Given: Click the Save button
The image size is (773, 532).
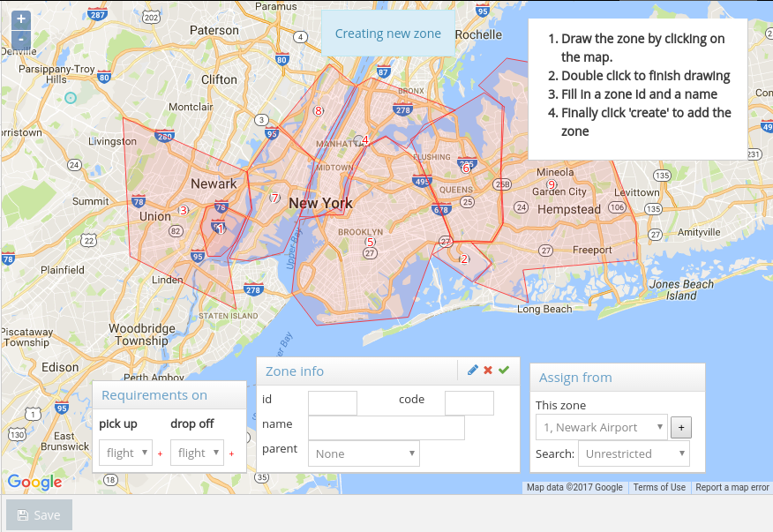Looking at the screenshot, I should 40,515.
